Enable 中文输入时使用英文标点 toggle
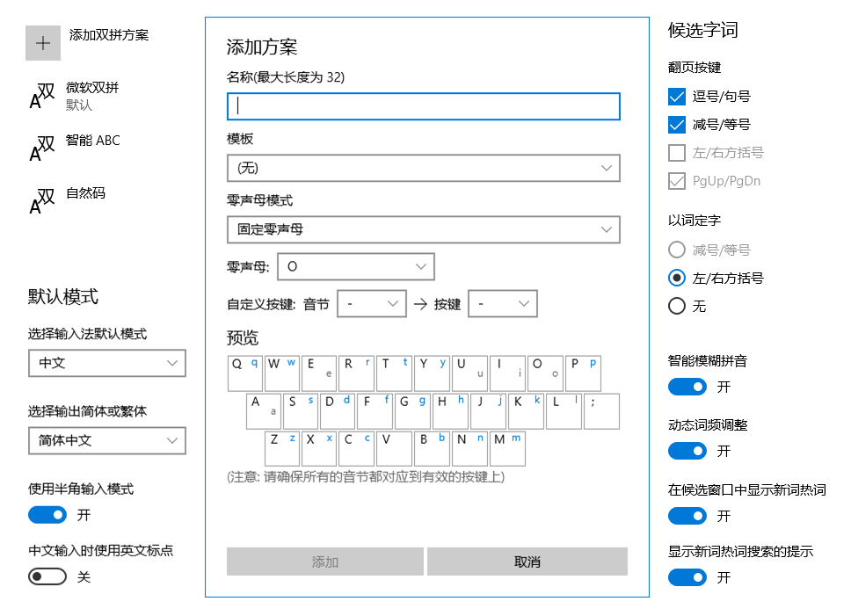The image size is (851, 616). [x=45, y=576]
